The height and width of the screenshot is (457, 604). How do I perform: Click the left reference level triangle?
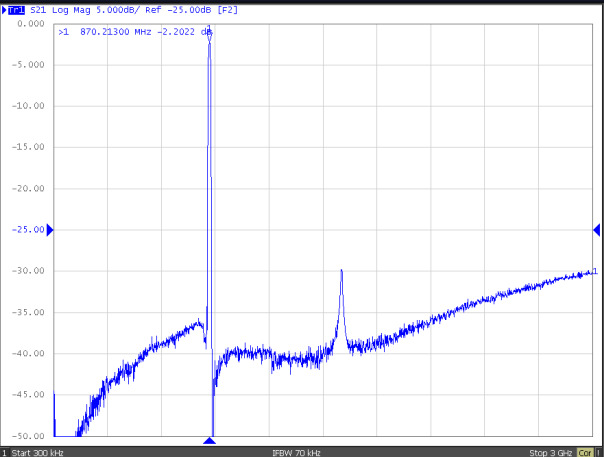50,230
